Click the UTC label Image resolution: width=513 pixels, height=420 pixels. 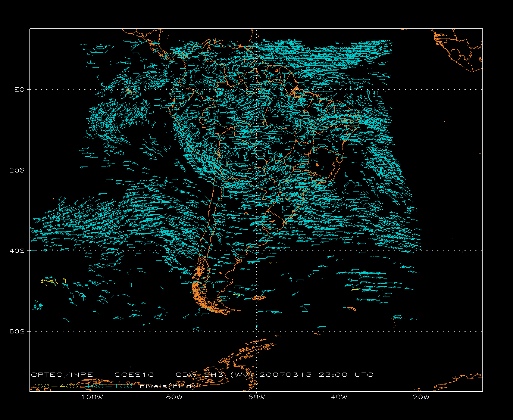(x=364, y=374)
